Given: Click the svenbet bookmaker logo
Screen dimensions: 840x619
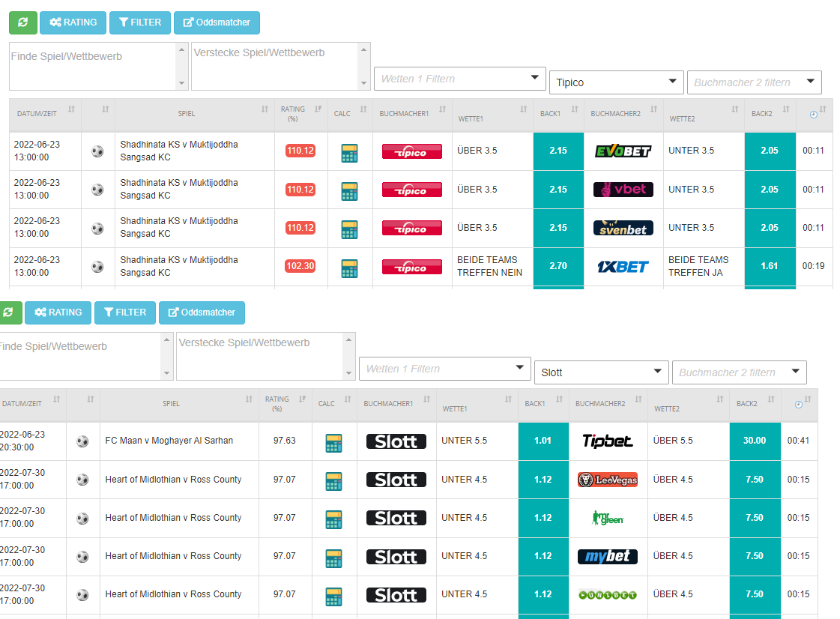Looking at the screenshot, I should pyautogui.click(x=623, y=229).
